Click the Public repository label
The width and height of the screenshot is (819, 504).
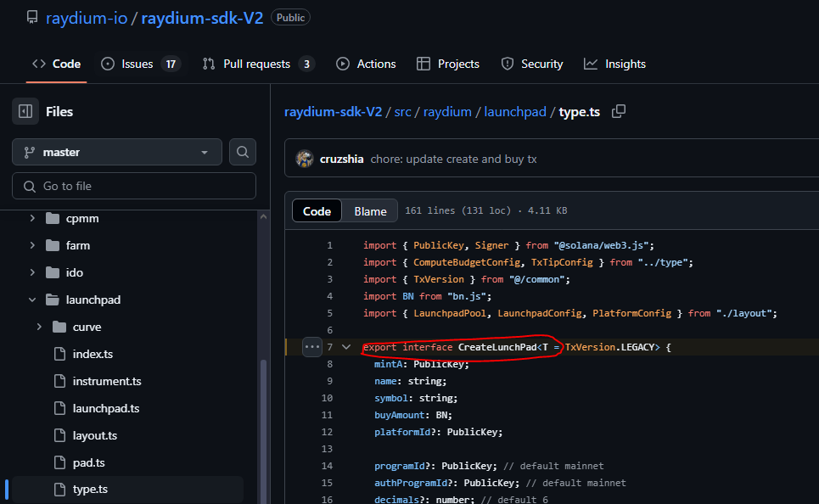coord(290,17)
